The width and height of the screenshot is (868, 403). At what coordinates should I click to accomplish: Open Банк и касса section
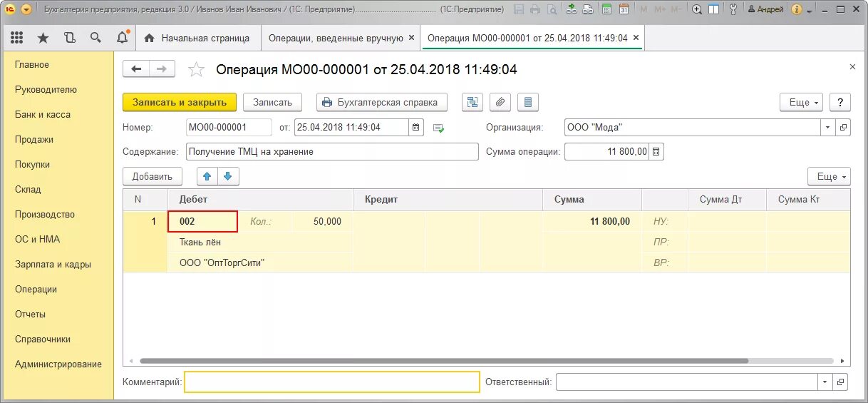(x=43, y=115)
